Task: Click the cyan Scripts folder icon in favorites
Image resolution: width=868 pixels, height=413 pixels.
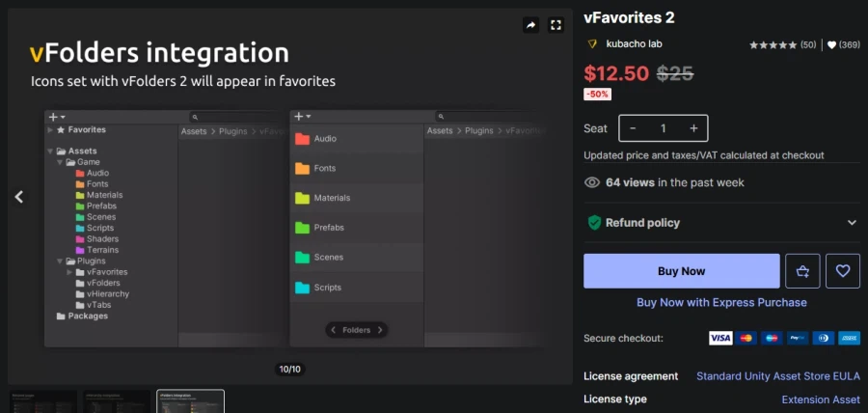Action: point(302,288)
